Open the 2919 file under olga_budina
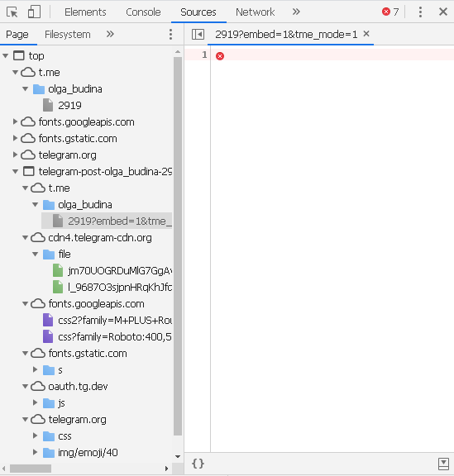The image size is (454, 476). (x=69, y=105)
